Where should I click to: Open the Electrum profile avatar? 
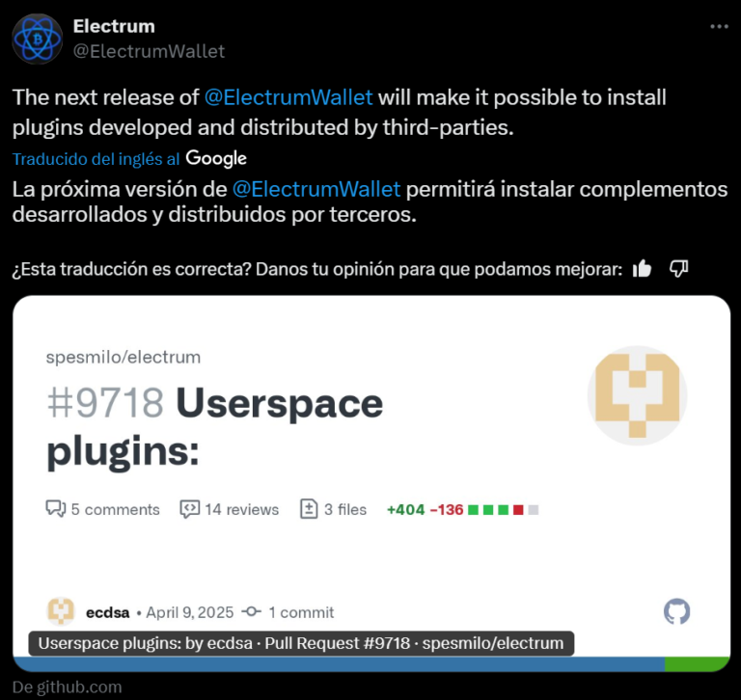(x=37, y=39)
